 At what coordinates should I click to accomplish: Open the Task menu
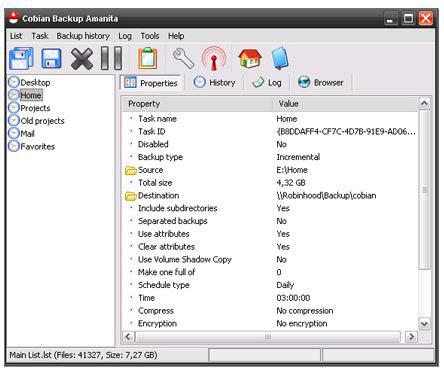[x=40, y=36]
